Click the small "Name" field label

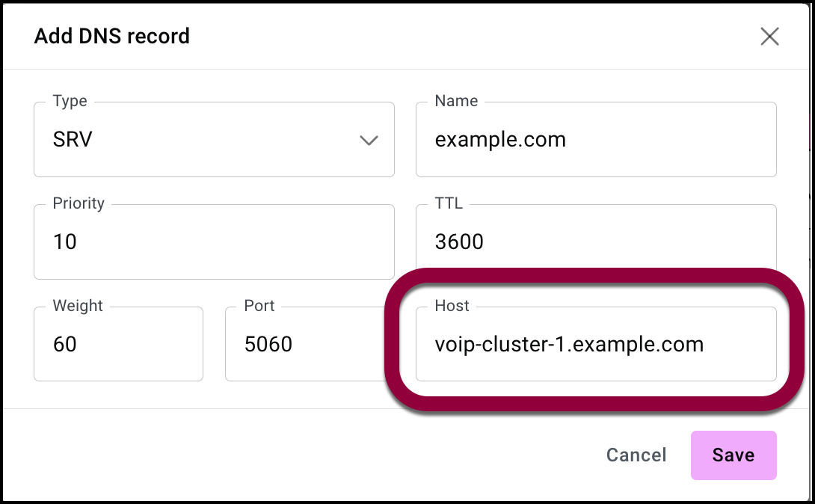pyautogui.click(x=456, y=101)
